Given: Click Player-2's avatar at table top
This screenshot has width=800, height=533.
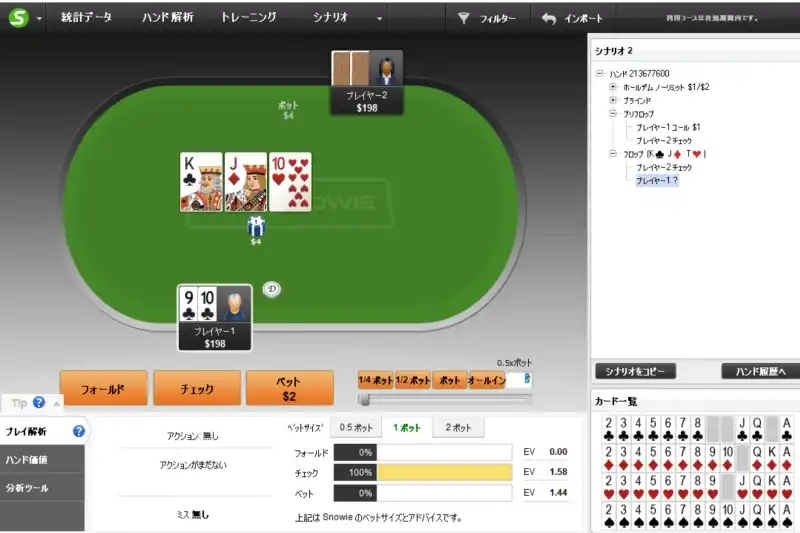Looking at the screenshot, I should (386, 68).
